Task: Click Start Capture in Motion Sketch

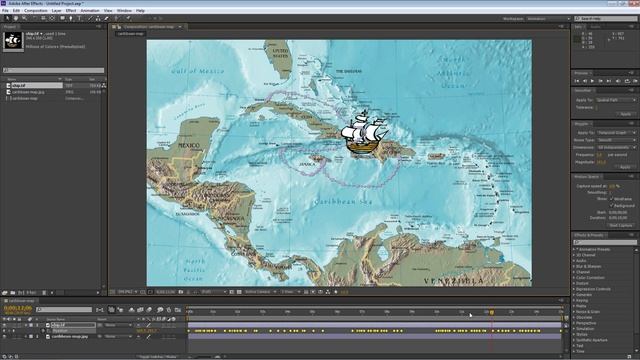Action: [620, 225]
